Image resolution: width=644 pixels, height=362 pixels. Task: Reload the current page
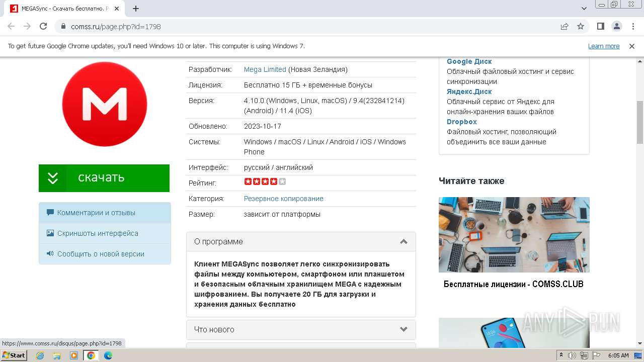coord(43,26)
